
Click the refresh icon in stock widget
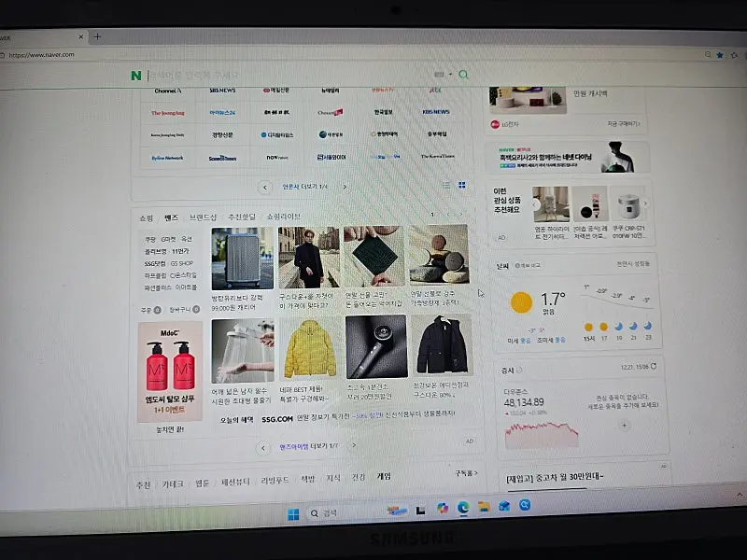click(x=654, y=365)
